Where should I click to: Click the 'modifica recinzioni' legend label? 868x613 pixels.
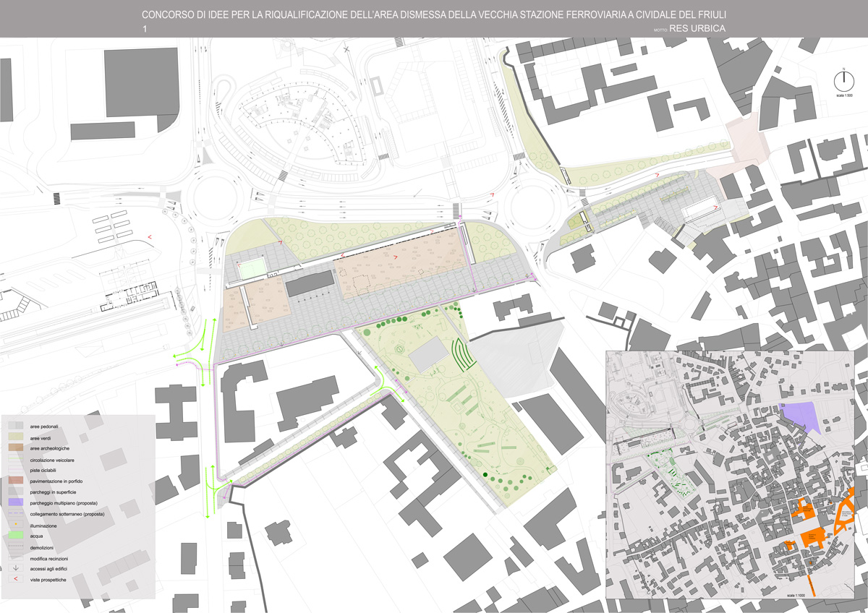coord(50,558)
